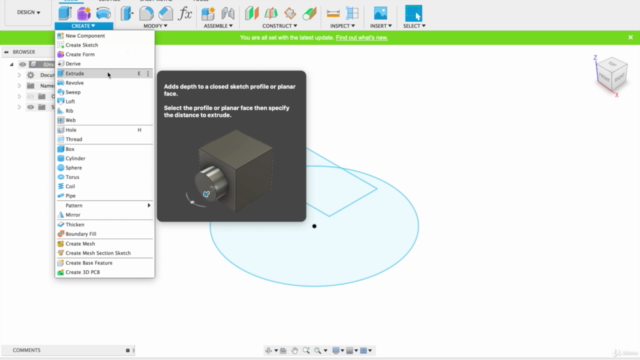Collapse the root component tree node

(x=11, y=64)
